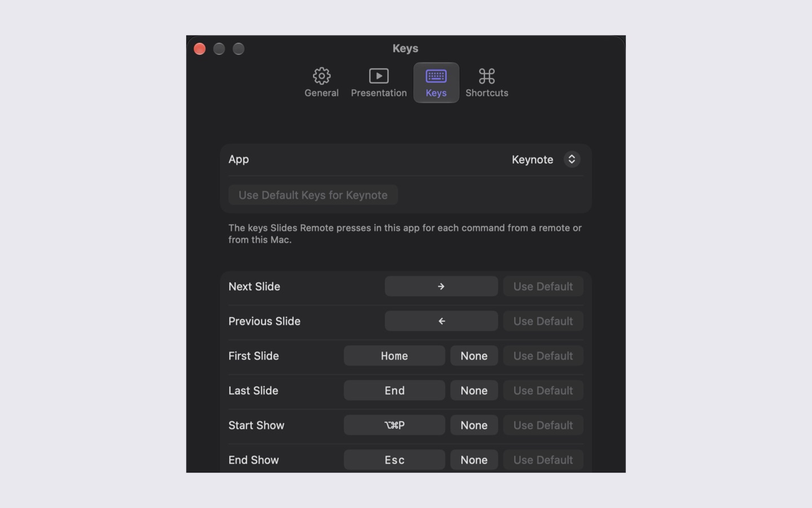Click the End Show label
This screenshot has width=812, height=508.
[x=254, y=460]
